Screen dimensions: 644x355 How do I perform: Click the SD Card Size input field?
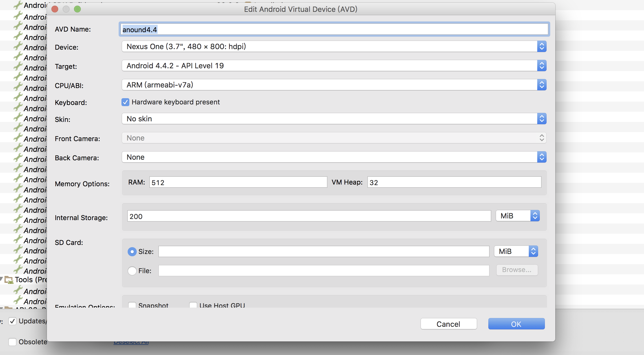324,251
